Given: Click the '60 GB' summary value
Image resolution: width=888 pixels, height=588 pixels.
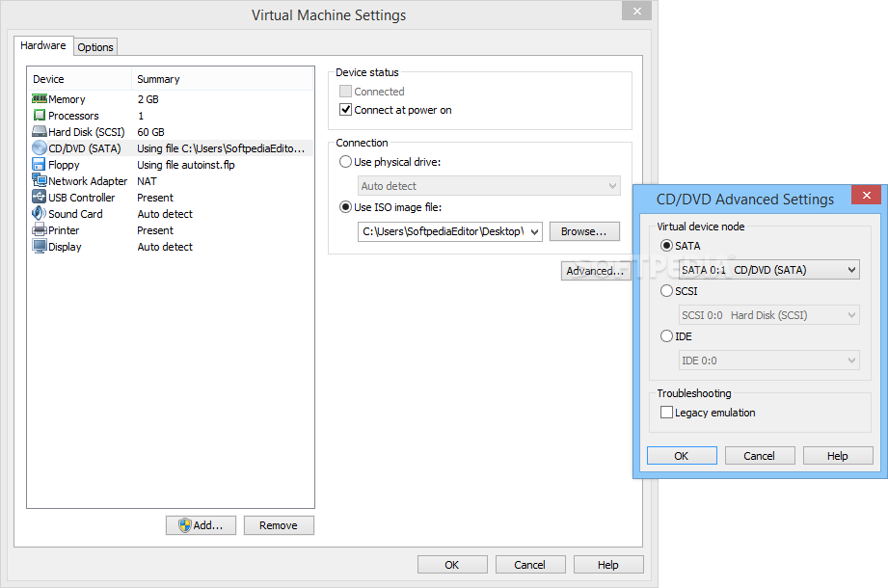Looking at the screenshot, I should click(150, 132).
